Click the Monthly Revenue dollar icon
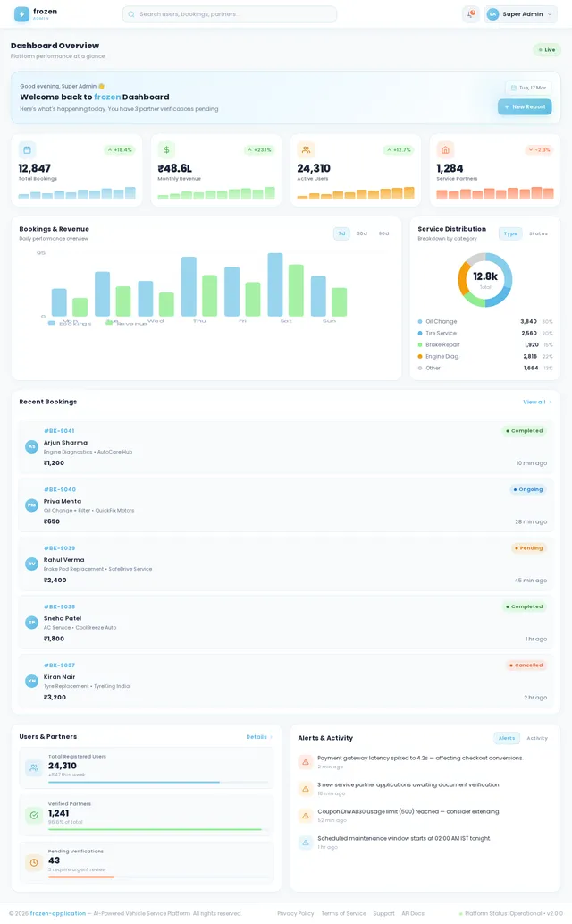 (x=166, y=150)
